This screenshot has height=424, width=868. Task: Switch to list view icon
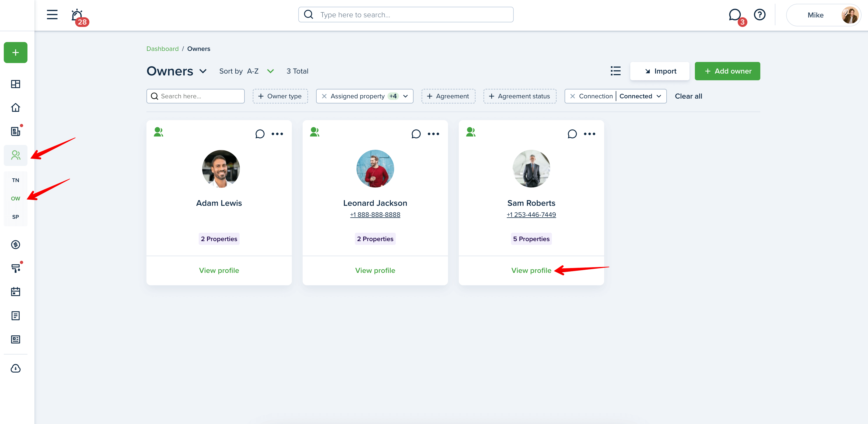coord(615,71)
